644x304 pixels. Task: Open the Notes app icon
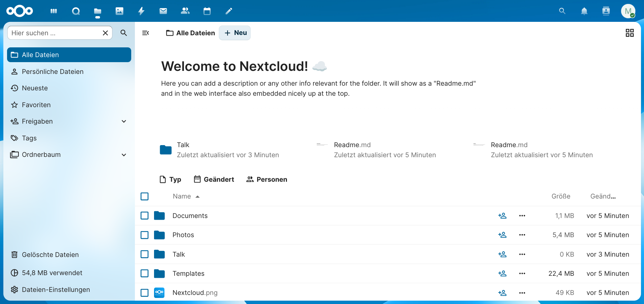pos(229,11)
